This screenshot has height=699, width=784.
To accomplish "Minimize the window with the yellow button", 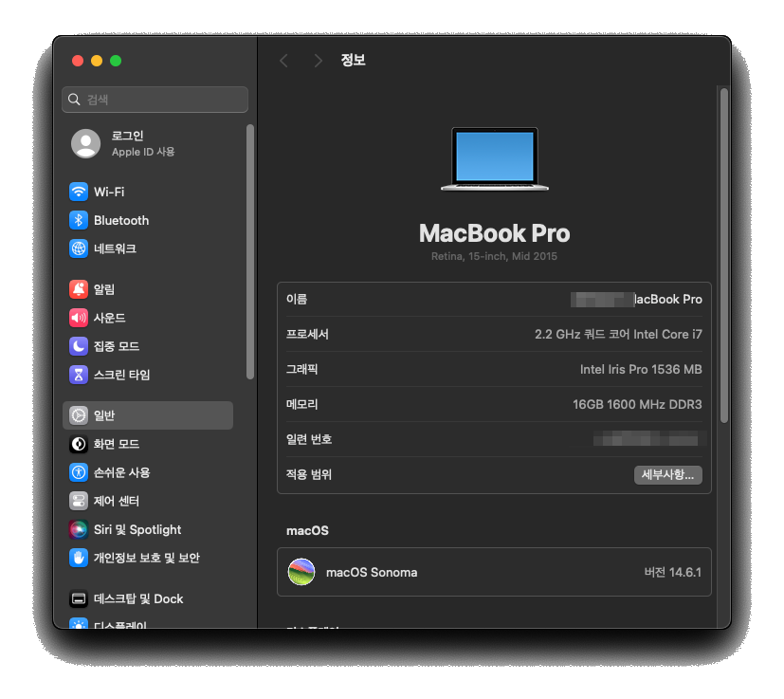I will (97, 61).
